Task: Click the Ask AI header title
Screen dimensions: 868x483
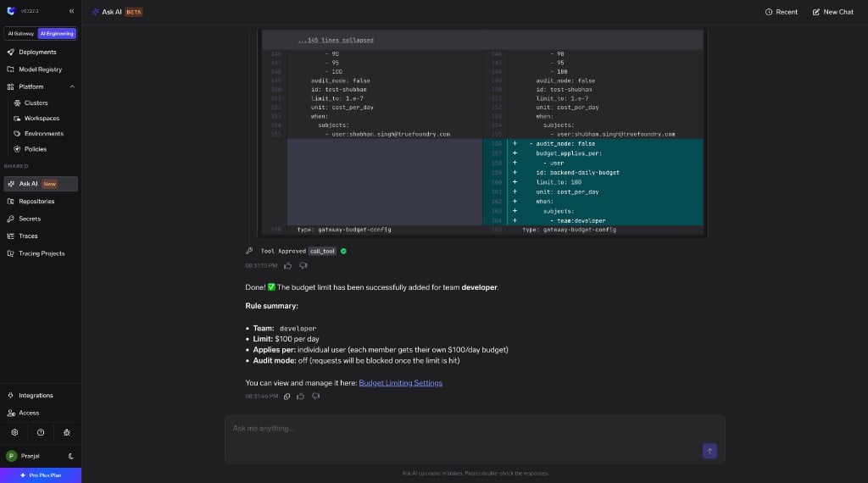Action: coord(112,12)
